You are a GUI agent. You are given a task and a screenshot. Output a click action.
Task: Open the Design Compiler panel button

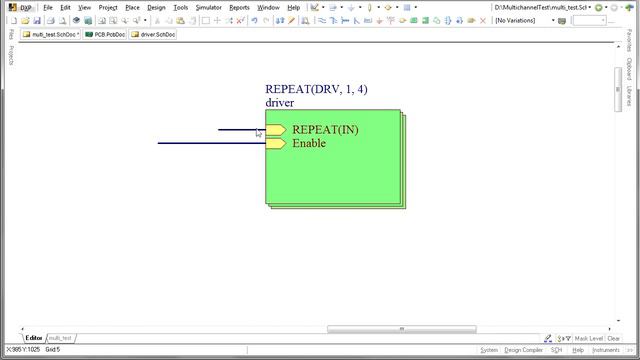[524, 350]
